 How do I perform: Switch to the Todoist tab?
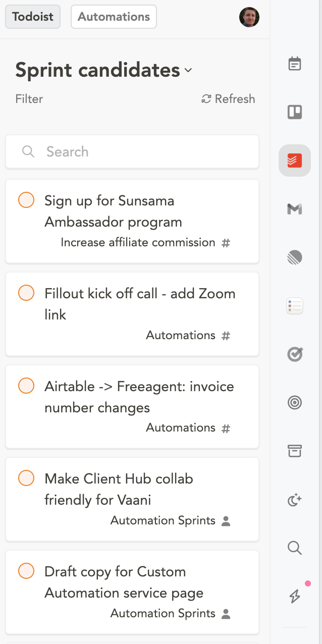point(33,17)
